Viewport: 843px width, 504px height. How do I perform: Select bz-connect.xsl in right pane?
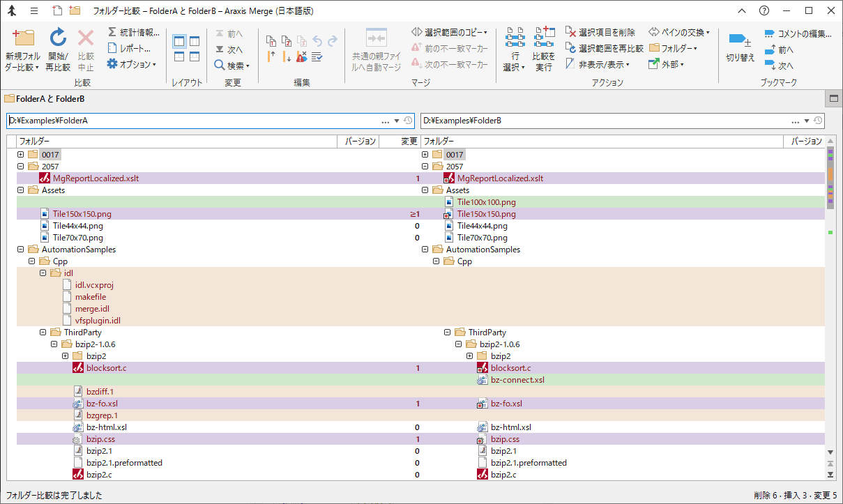pos(517,380)
